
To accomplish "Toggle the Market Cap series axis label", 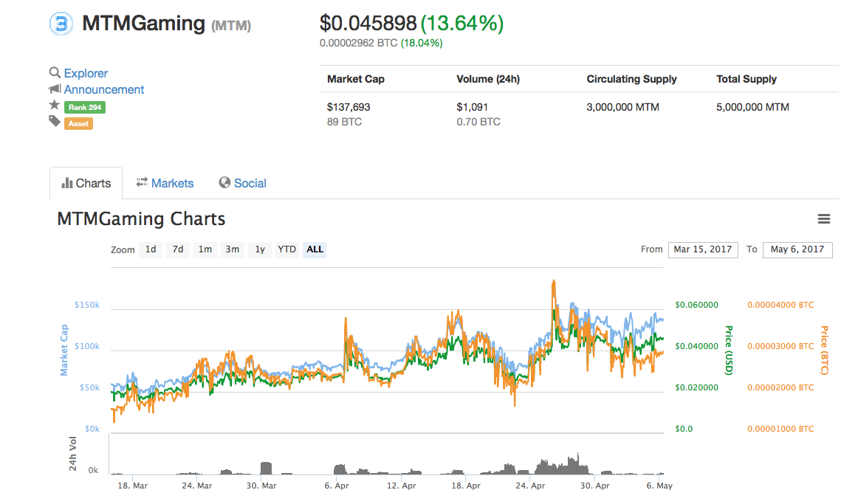I will [64, 350].
